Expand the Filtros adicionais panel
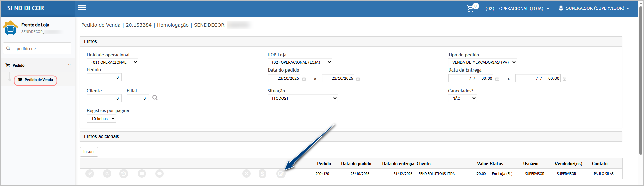 point(351,136)
